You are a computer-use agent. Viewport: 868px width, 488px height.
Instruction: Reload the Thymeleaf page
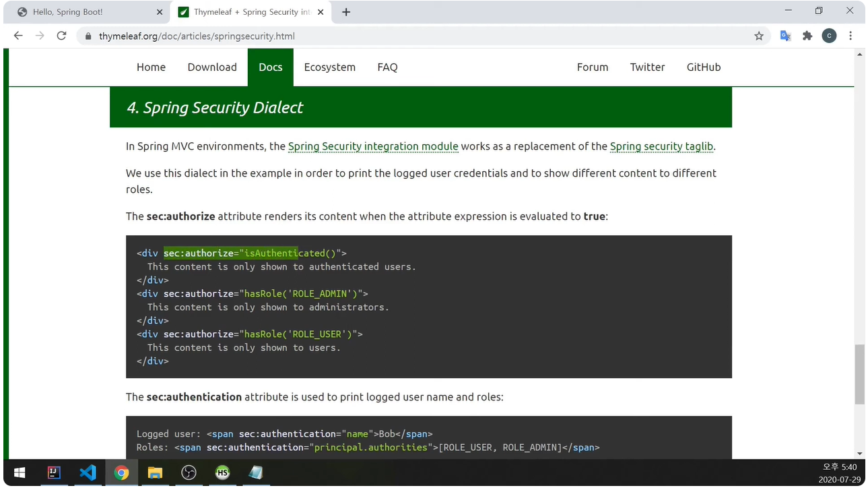click(61, 36)
